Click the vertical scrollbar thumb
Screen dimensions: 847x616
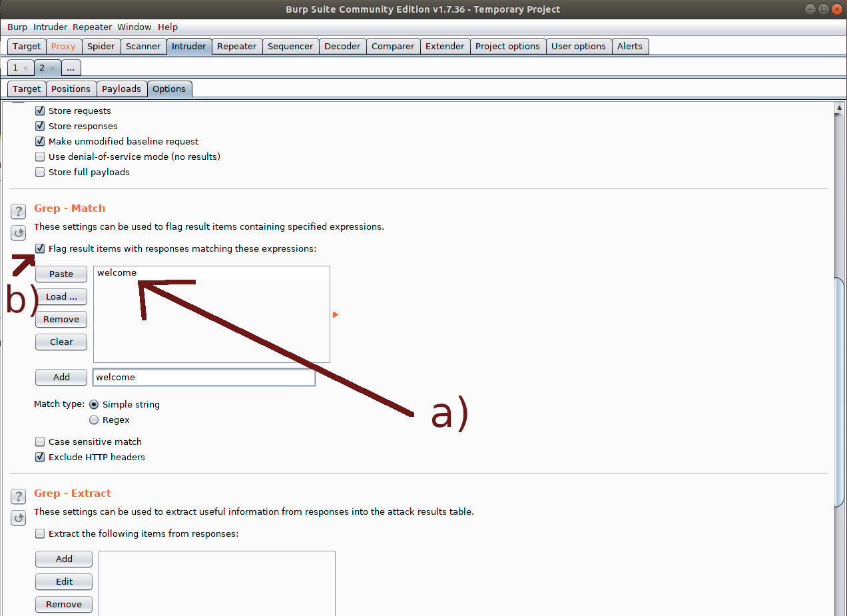840,392
